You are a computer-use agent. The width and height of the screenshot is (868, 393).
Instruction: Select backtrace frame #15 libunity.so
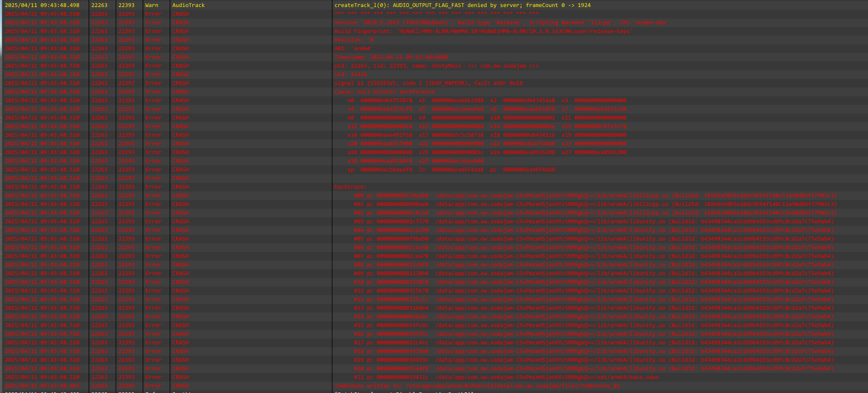coord(594,325)
